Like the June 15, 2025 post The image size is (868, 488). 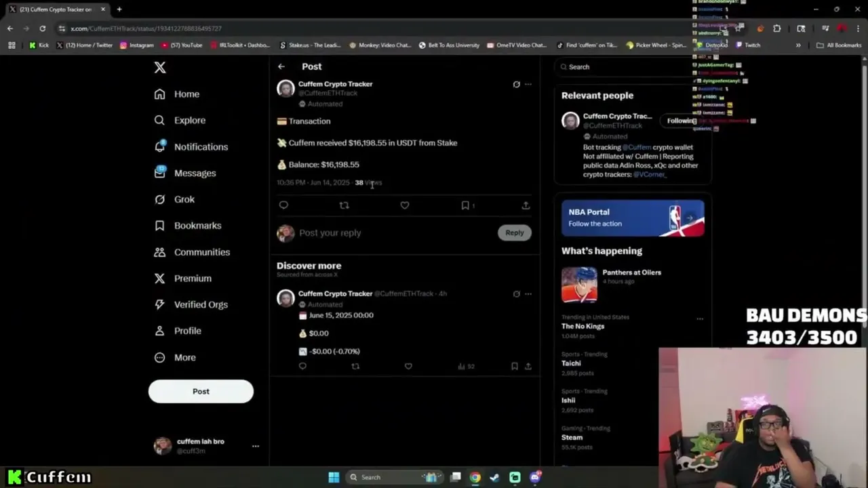pos(408,366)
